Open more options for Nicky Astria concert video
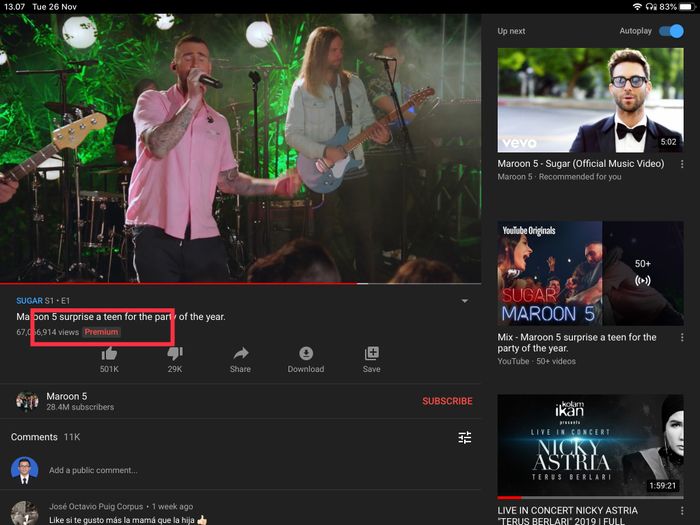This screenshot has height=525, width=700. (x=682, y=511)
